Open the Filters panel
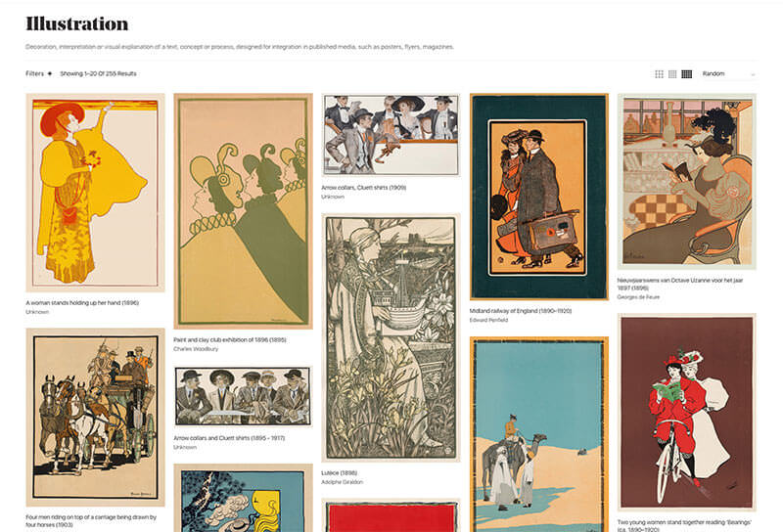The image size is (783, 532). tap(39, 73)
